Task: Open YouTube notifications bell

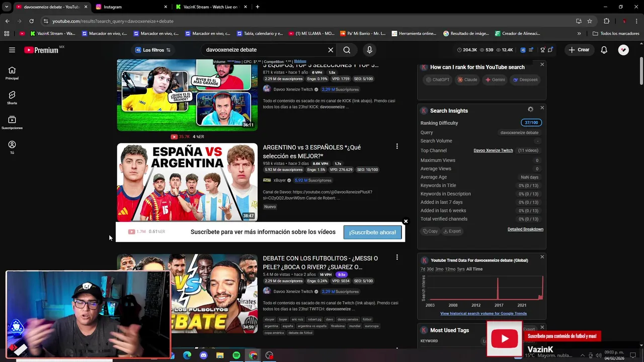Action: click(604, 50)
